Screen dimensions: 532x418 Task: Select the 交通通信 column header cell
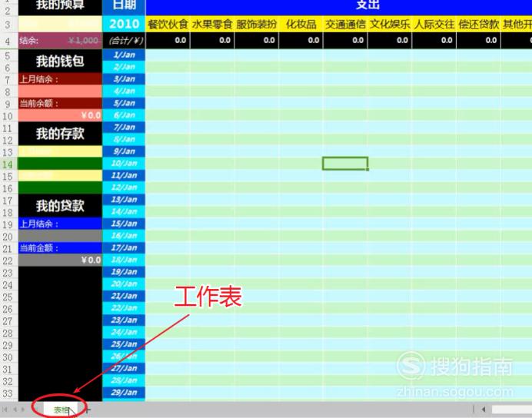point(345,24)
